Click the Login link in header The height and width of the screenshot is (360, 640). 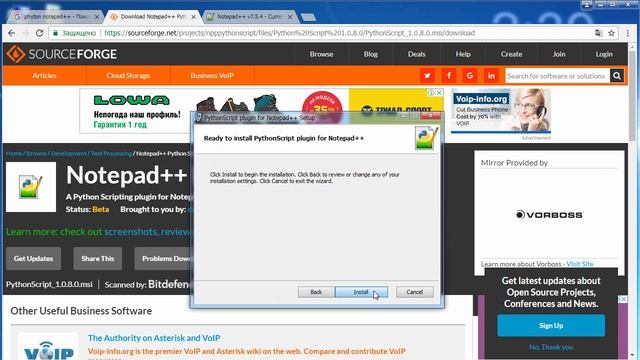pyautogui.click(x=604, y=54)
